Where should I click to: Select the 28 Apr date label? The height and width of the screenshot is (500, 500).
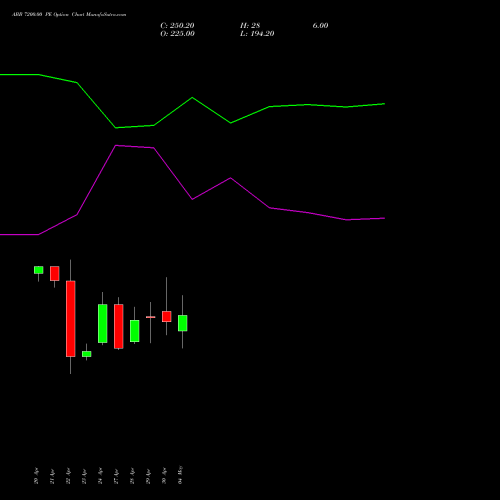click(132, 476)
